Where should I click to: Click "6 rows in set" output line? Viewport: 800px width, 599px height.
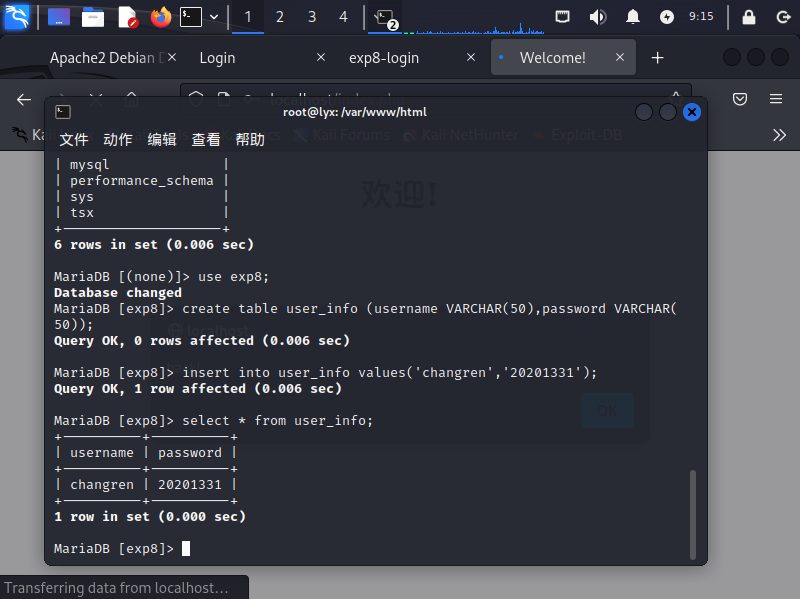tap(154, 244)
